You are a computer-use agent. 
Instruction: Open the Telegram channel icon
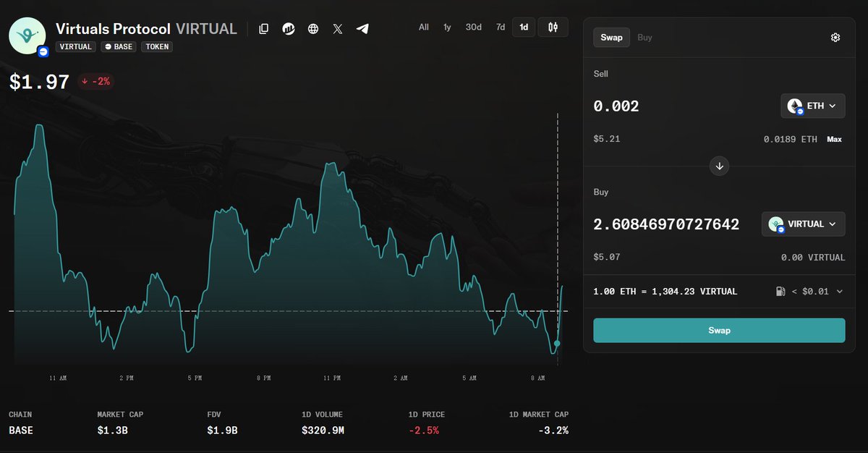point(362,29)
